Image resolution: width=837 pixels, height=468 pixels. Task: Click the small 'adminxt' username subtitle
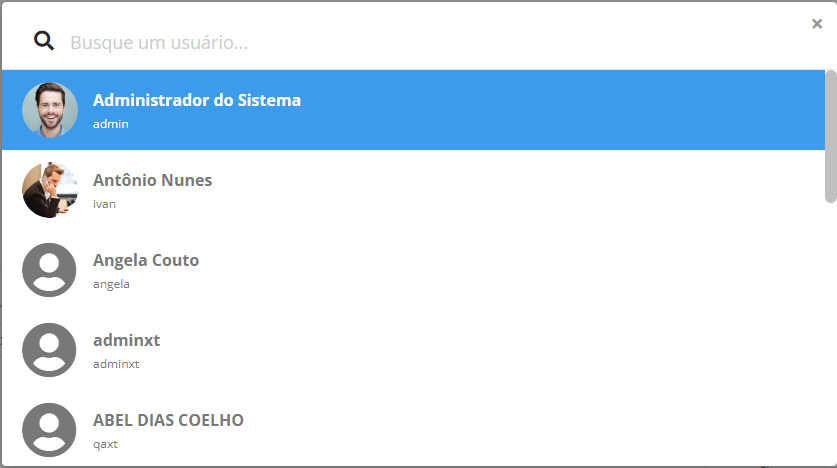point(116,364)
